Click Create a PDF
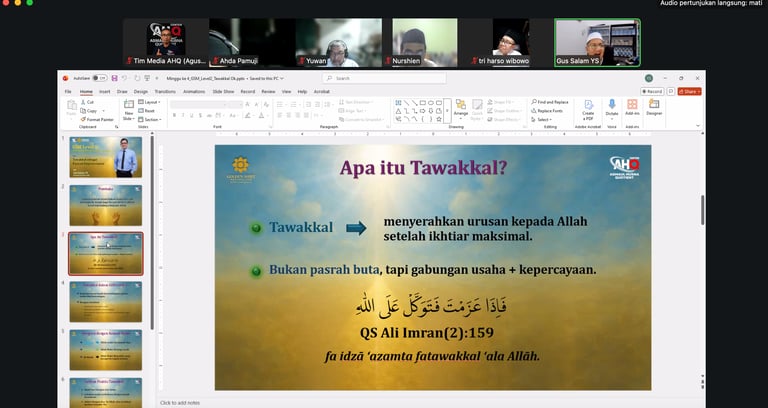 (588, 109)
